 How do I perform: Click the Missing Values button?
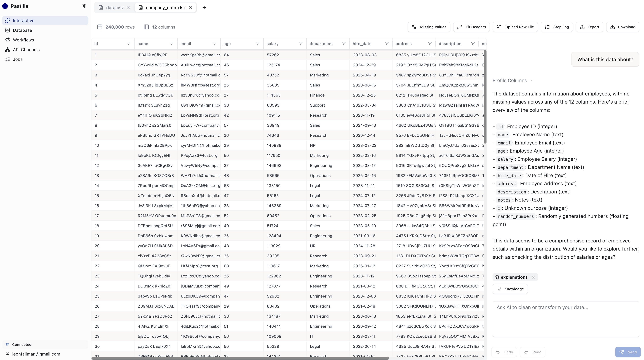coord(429,27)
